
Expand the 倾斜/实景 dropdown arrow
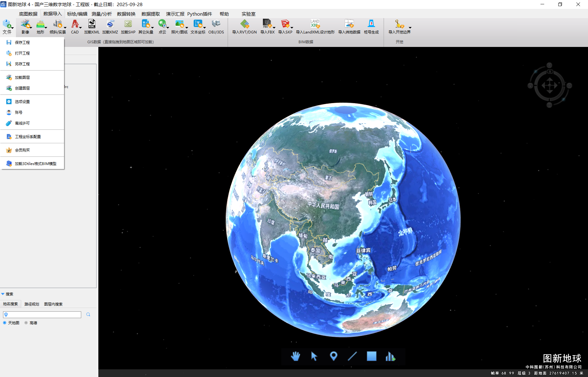click(65, 28)
